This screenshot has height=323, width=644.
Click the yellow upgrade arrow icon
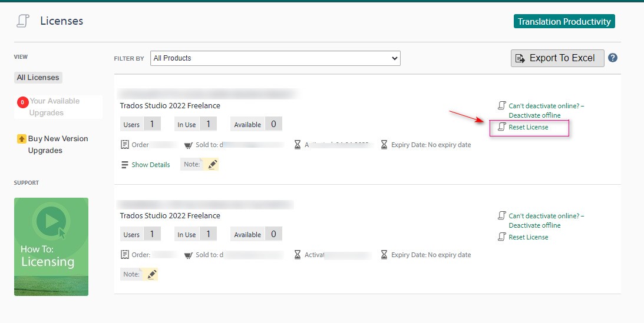point(22,139)
